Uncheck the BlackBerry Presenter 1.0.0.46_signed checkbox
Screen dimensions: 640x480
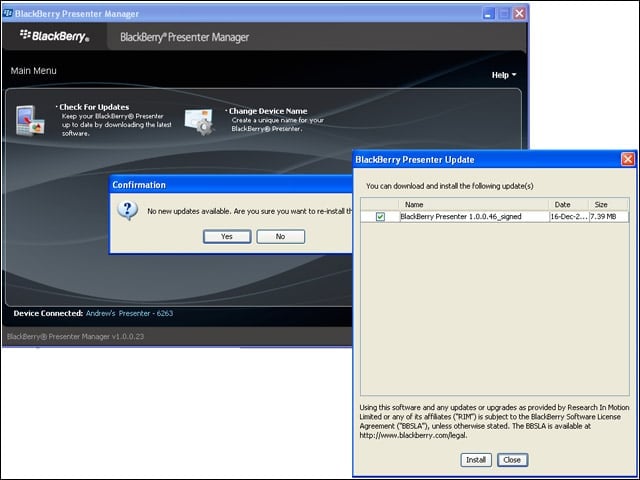tap(380, 217)
